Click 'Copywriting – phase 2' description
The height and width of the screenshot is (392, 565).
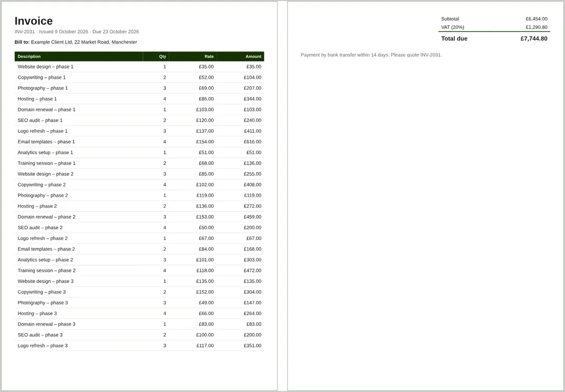[x=42, y=185]
